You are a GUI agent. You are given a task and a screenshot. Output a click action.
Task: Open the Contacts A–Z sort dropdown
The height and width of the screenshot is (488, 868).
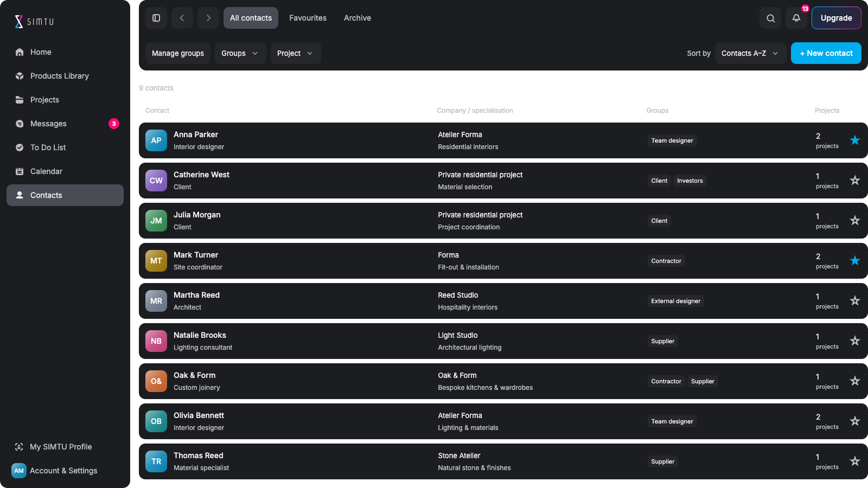tap(751, 53)
